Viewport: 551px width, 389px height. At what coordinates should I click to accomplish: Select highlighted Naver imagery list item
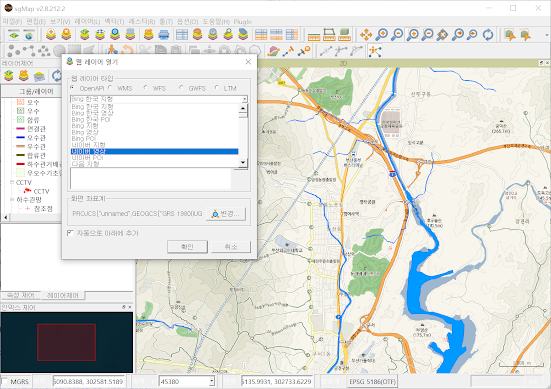pos(154,151)
